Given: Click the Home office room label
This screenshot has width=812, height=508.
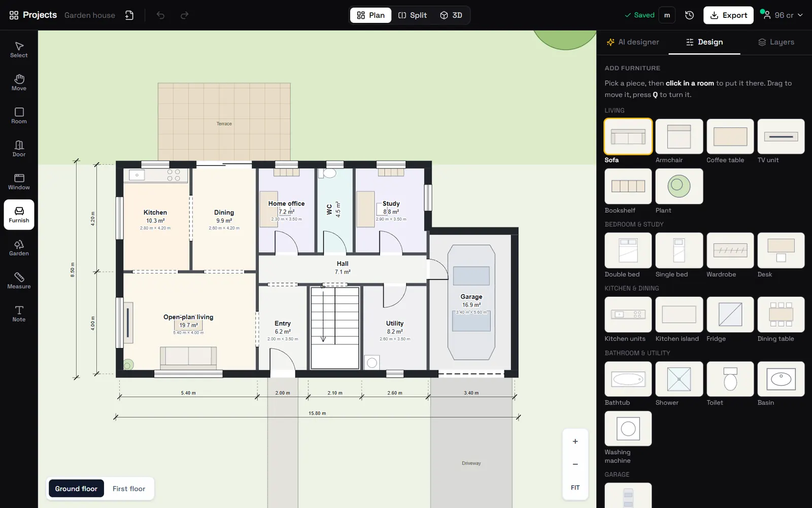Looking at the screenshot, I should [x=286, y=203].
